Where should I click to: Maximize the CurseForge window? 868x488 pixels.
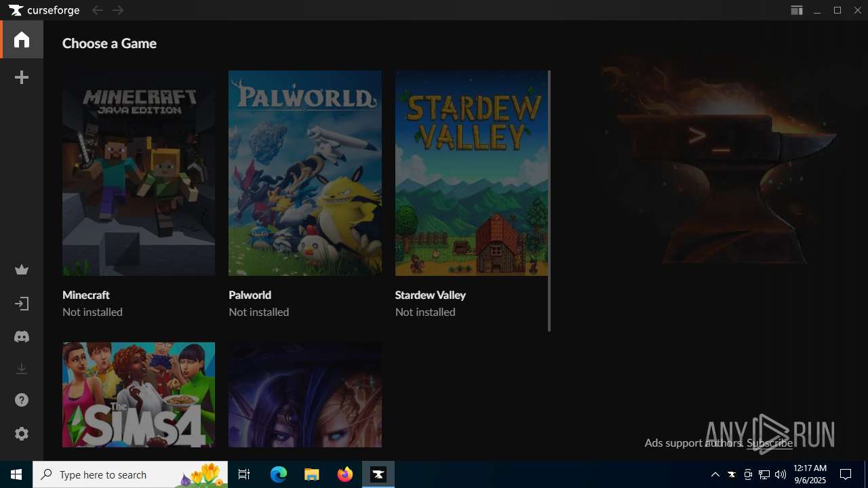pyautogui.click(x=837, y=10)
